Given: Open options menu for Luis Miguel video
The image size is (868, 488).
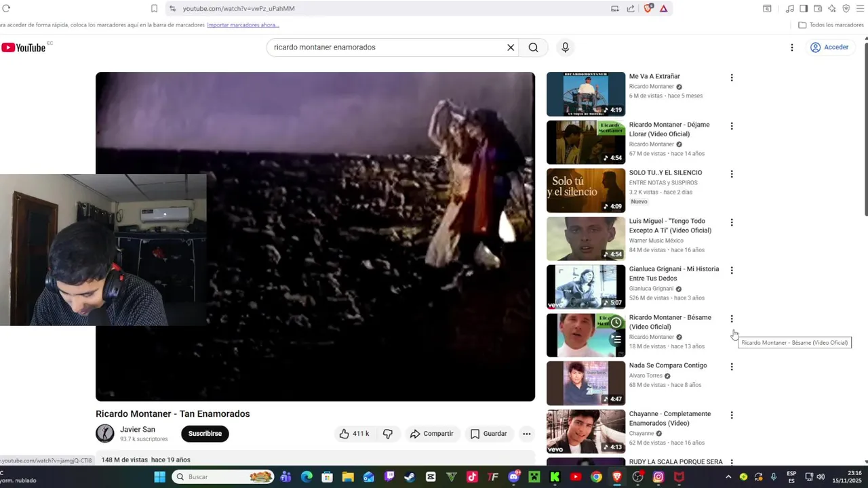Looking at the screenshot, I should coord(731,222).
